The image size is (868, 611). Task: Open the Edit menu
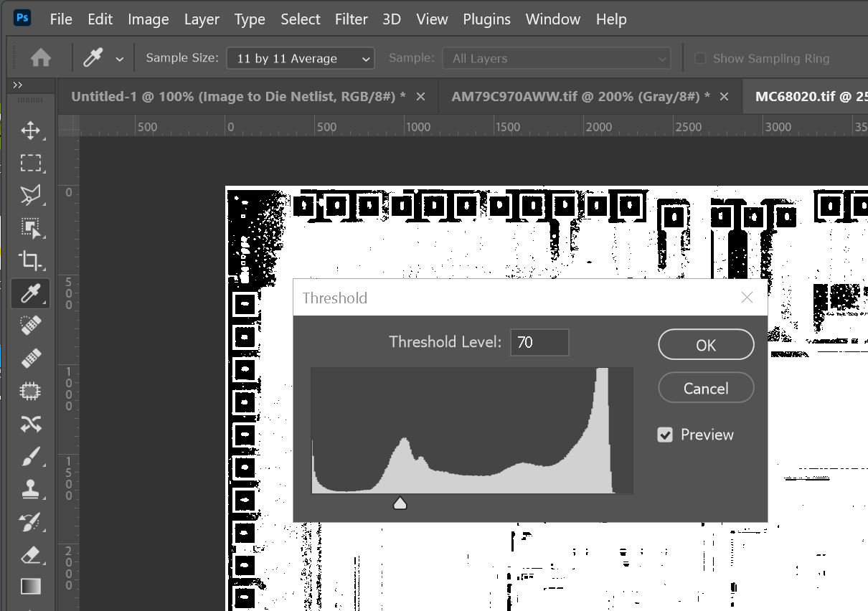100,19
